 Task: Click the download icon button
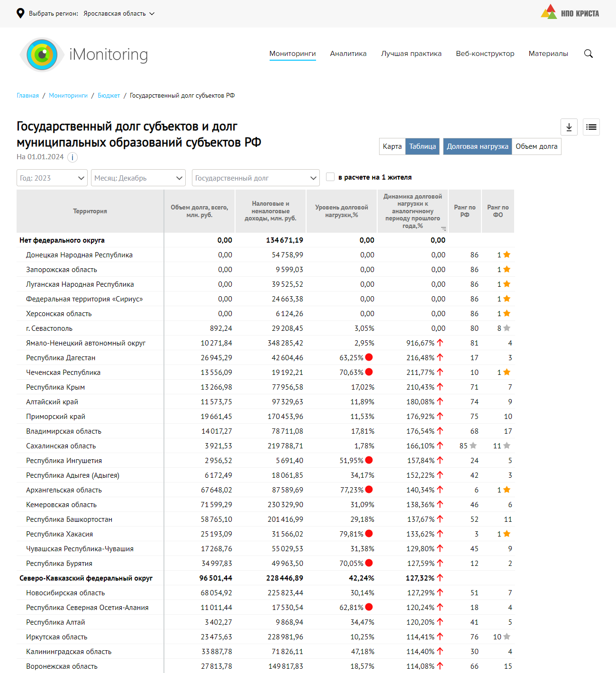(569, 127)
